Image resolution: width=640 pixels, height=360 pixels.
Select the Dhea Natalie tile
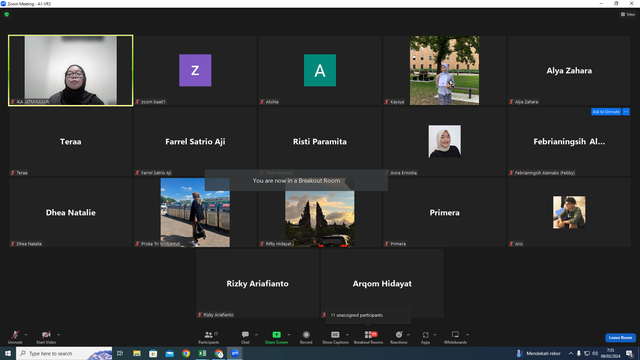pos(71,212)
